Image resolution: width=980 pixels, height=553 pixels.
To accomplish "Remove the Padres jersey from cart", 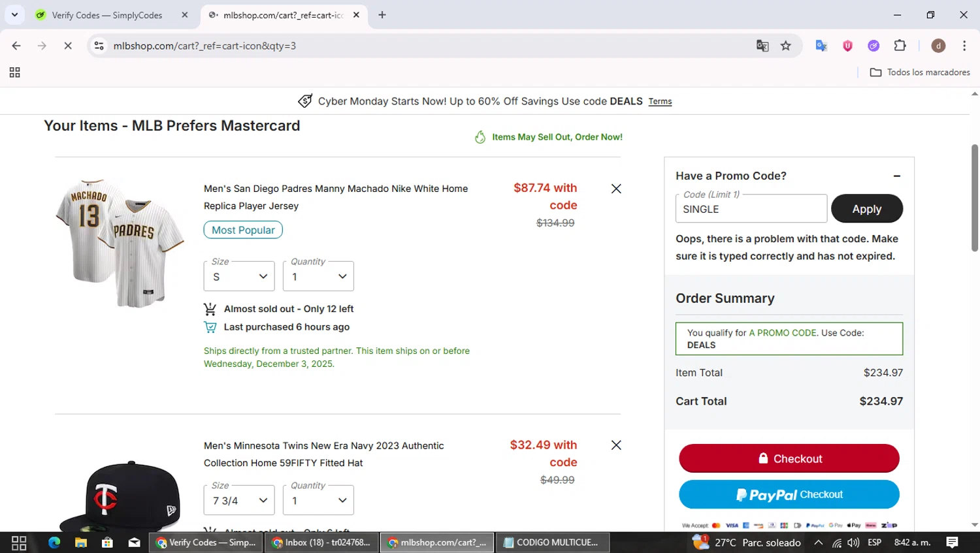I will pyautogui.click(x=616, y=189).
